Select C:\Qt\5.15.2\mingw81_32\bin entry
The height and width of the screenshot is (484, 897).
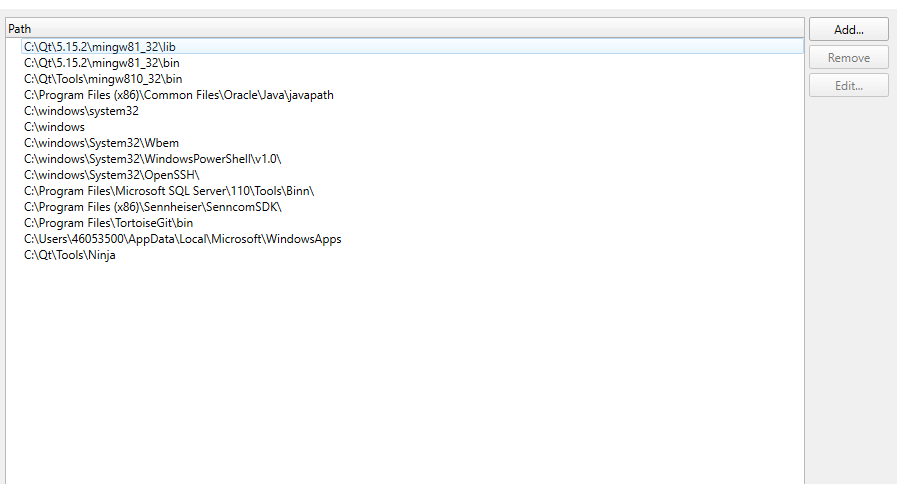tap(412, 62)
